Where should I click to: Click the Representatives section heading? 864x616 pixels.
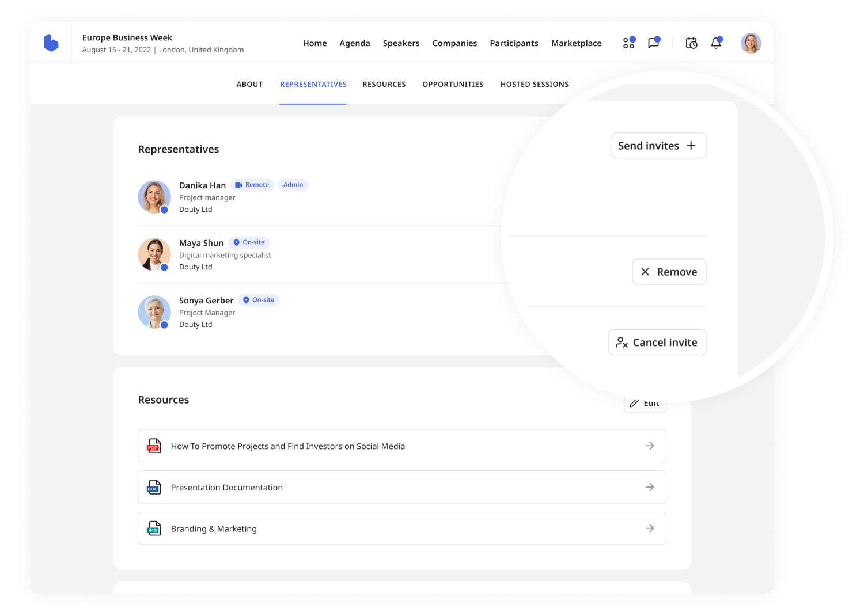click(179, 149)
